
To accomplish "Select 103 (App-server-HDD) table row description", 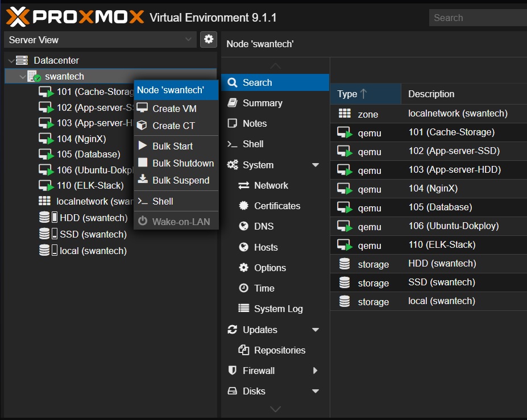I will [455, 169].
